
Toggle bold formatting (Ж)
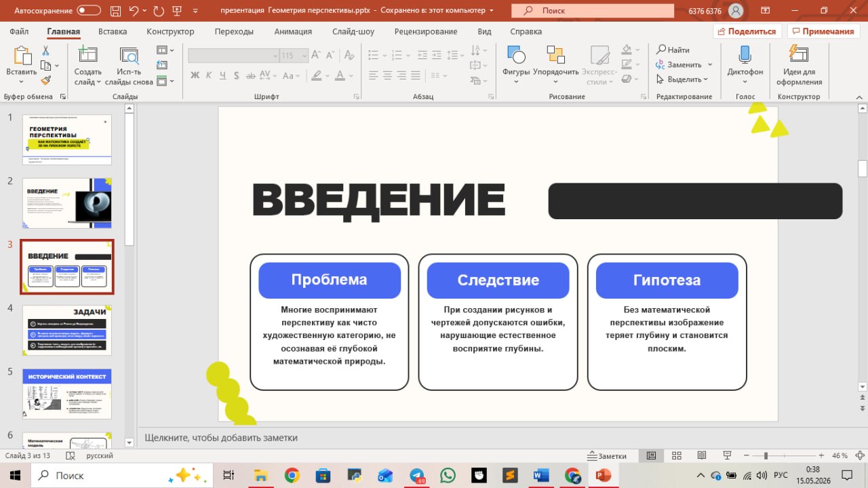coord(195,75)
